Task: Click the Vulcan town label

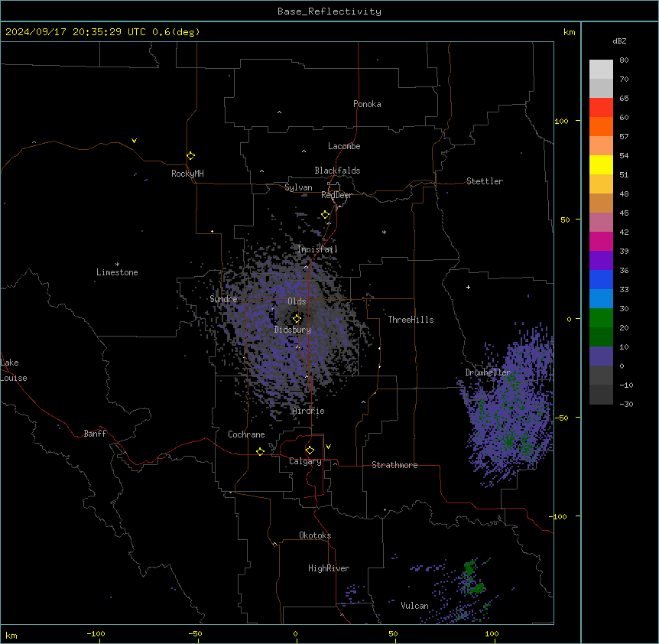Action: 415,606
